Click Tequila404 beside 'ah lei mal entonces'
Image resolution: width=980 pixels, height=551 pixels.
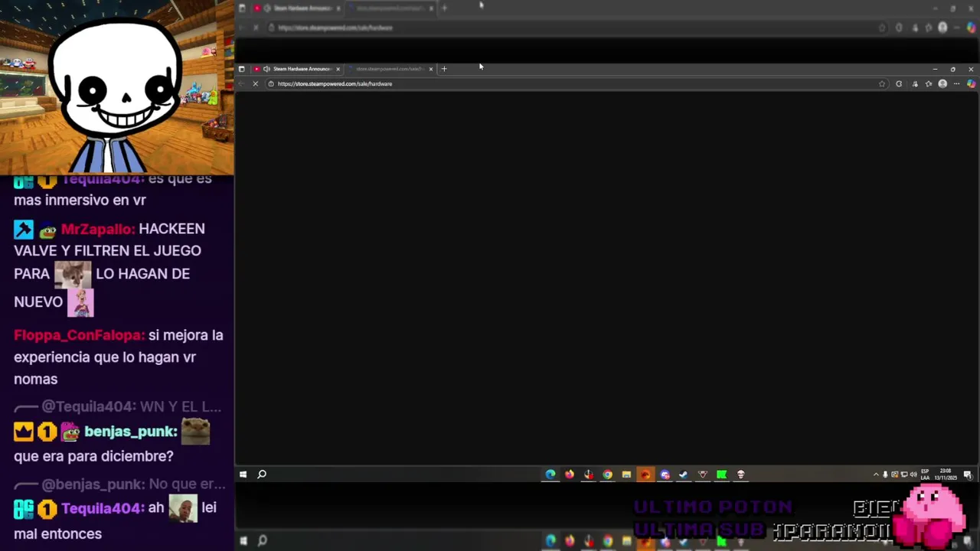pyautogui.click(x=102, y=508)
